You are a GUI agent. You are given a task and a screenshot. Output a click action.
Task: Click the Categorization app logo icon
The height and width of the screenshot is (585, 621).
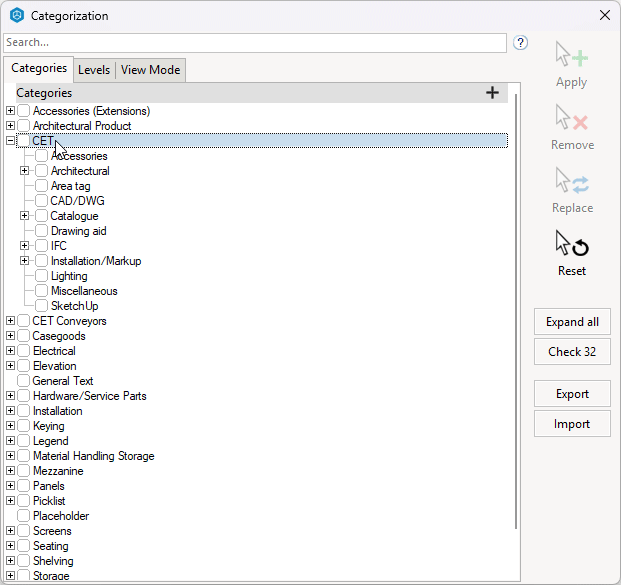click(x=17, y=15)
